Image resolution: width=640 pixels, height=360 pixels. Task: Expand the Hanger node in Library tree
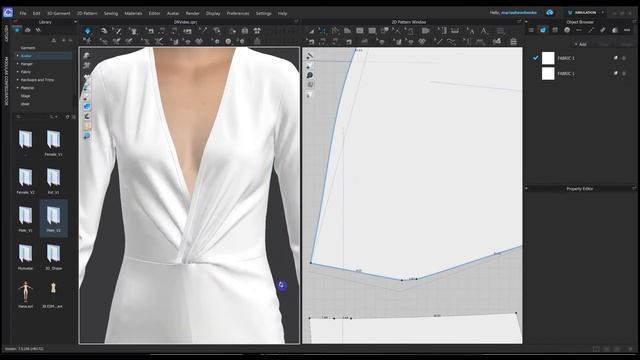17,64
